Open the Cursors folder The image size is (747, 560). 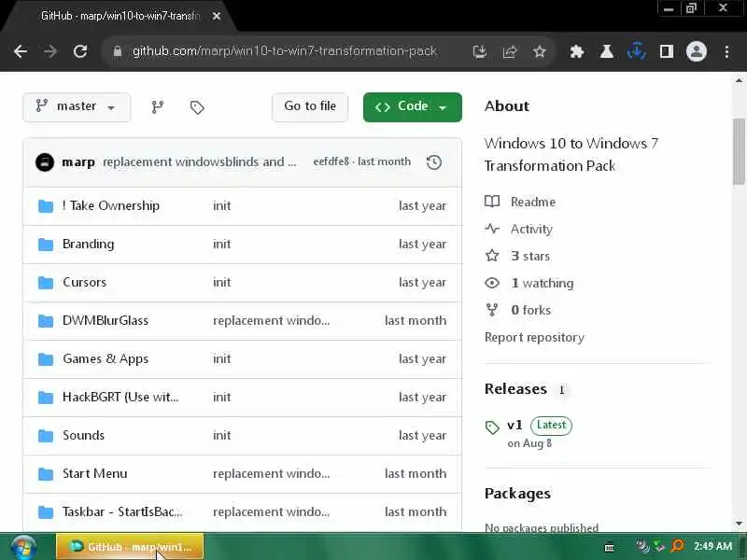(84, 282)
